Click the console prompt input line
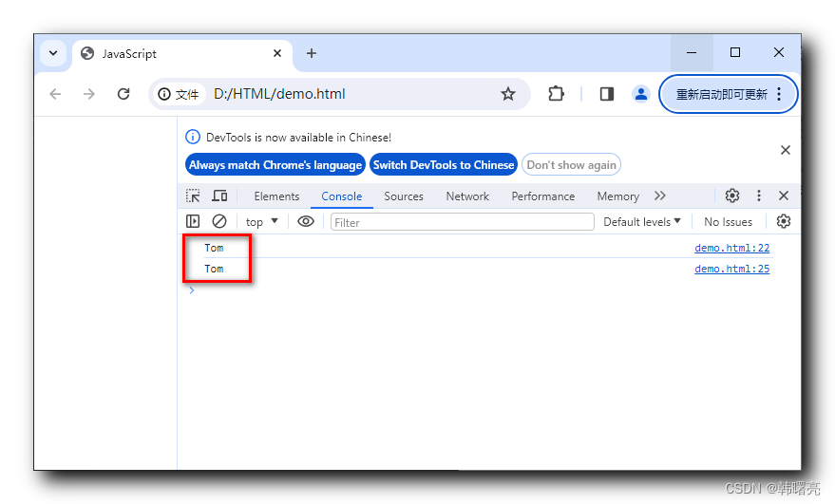The height and width of the screenshot is (504, 835). [x=488, y=290]
